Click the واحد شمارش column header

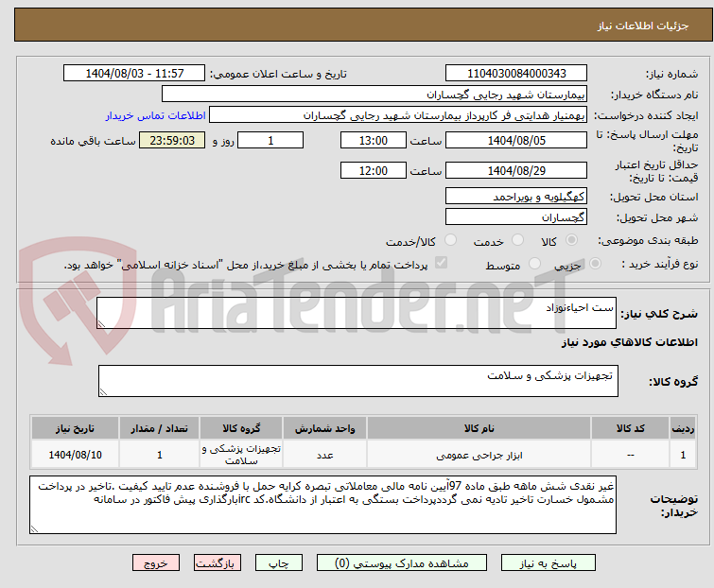click(324, 428)
